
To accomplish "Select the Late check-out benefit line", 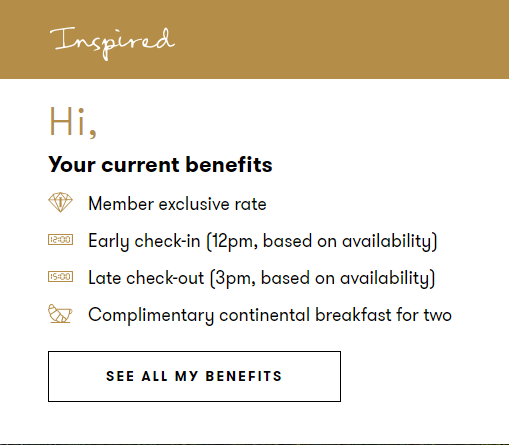I will point(262,278).
